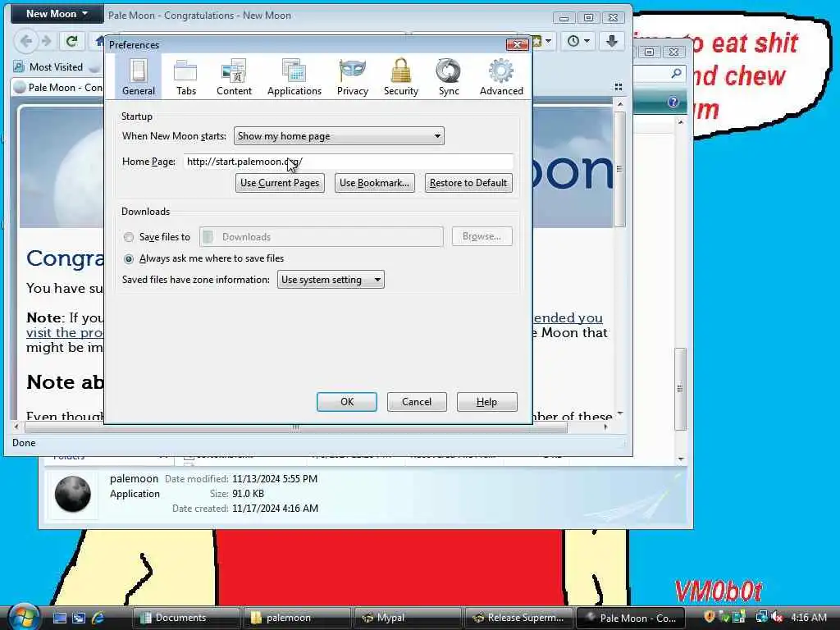Open 'When New Moon starts' dropdown
840x630 pixels.
point(339,136)
